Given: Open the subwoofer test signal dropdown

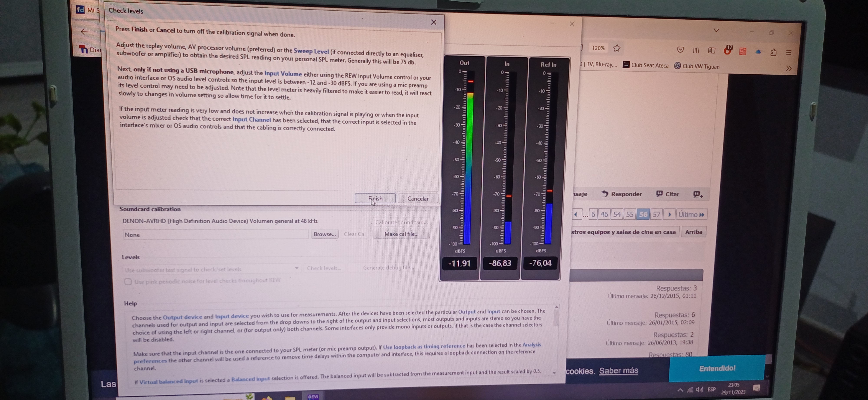Looking at the screenshot, I should pos(211,269).
